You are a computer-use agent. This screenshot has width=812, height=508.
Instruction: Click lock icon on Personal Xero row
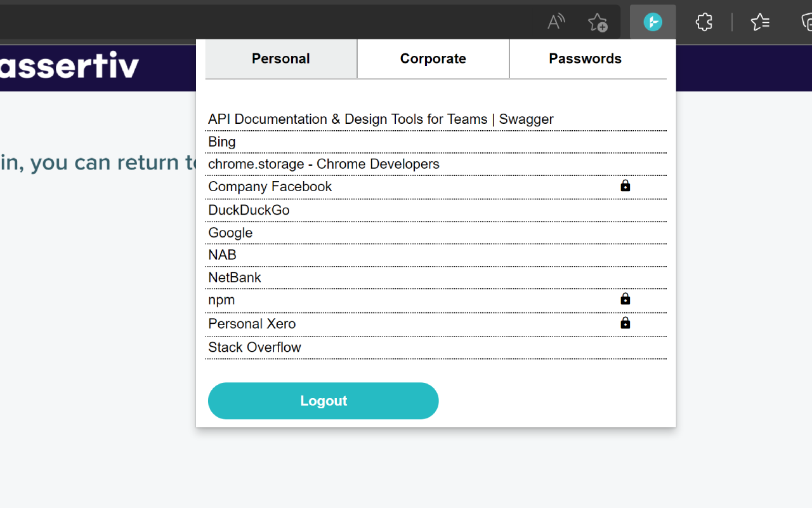pyautogui.click(x=625, y=323)
